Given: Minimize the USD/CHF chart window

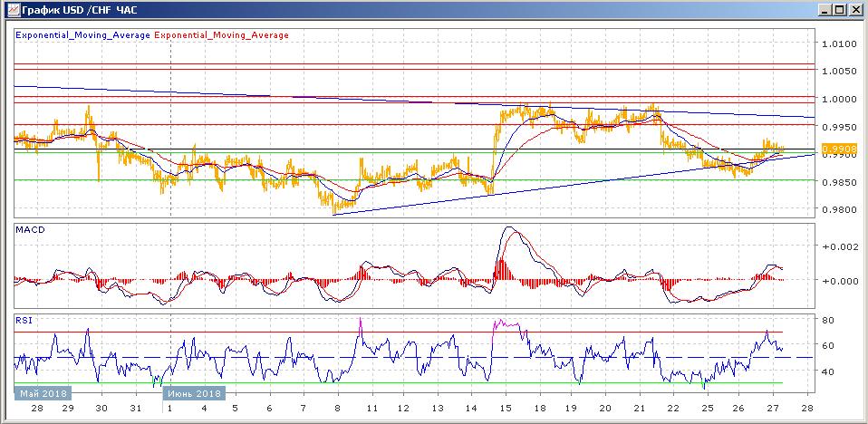Looking at the screenshot, I should [x=826, y=9].
